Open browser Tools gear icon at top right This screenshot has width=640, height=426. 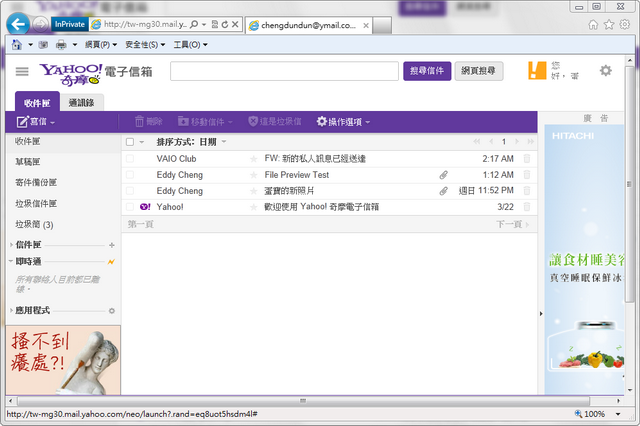pos(624,24)
